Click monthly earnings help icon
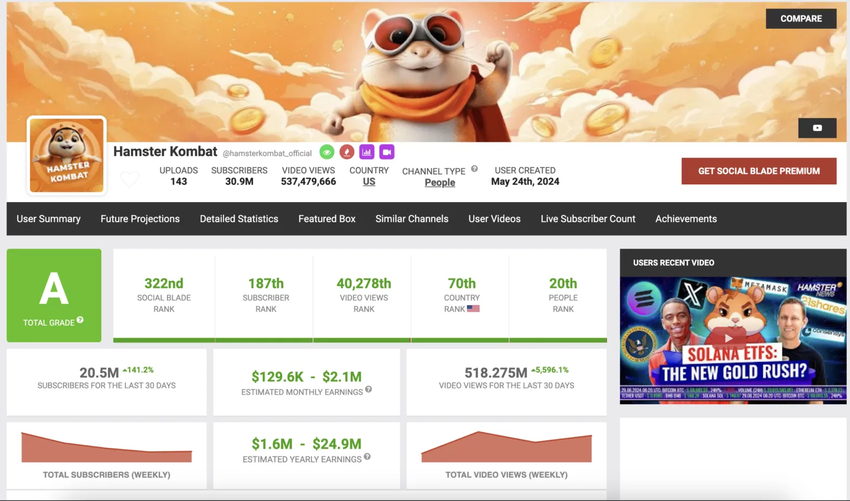This screenshot has height=501, width=850. click(369, 389)
